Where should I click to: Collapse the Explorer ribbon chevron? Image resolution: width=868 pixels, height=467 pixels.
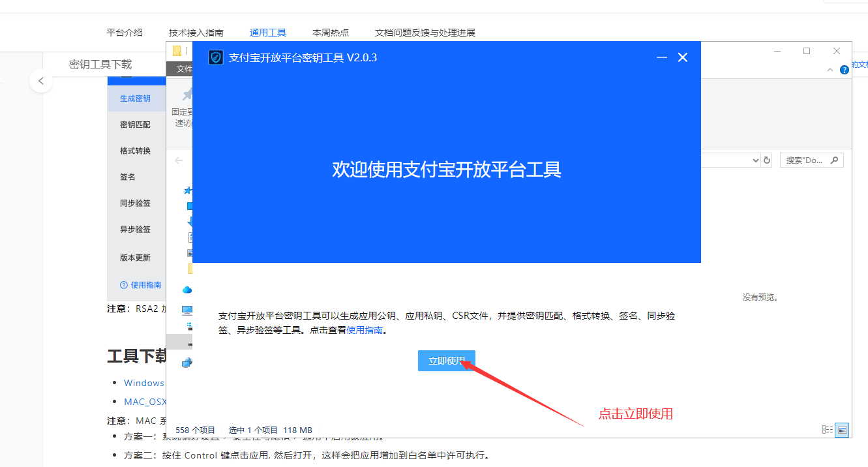pyautogui.click(x=830, y=69)
